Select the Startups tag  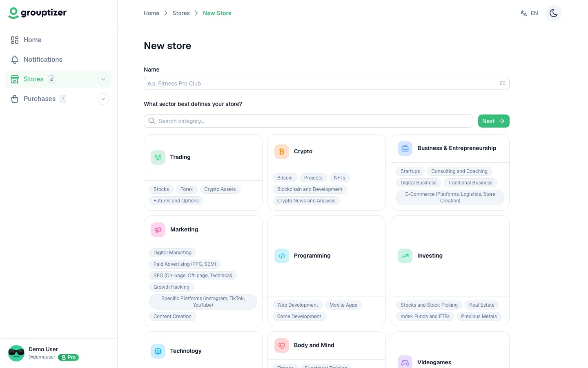(x=410, y=171)
